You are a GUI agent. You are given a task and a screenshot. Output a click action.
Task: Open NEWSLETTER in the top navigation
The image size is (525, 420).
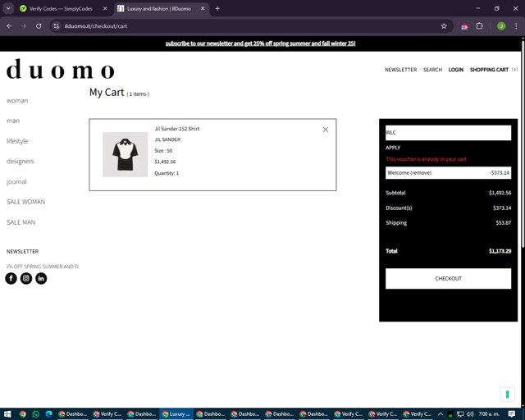[401, 70]
